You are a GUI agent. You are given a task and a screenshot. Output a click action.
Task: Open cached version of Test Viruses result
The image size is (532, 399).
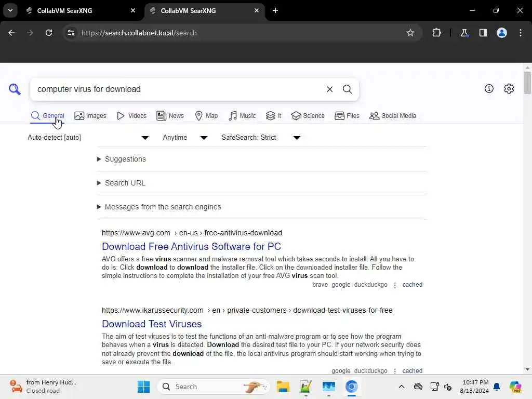(x=412, y=370)
